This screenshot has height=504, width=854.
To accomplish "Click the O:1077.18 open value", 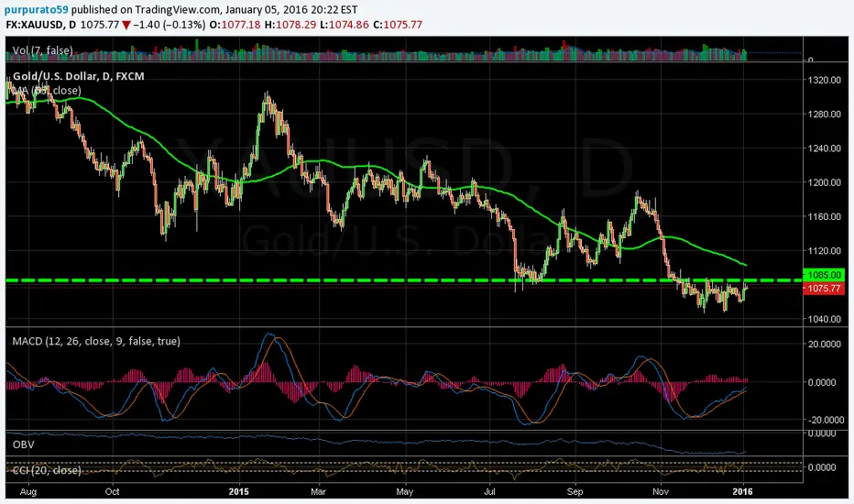I will 235,25.
